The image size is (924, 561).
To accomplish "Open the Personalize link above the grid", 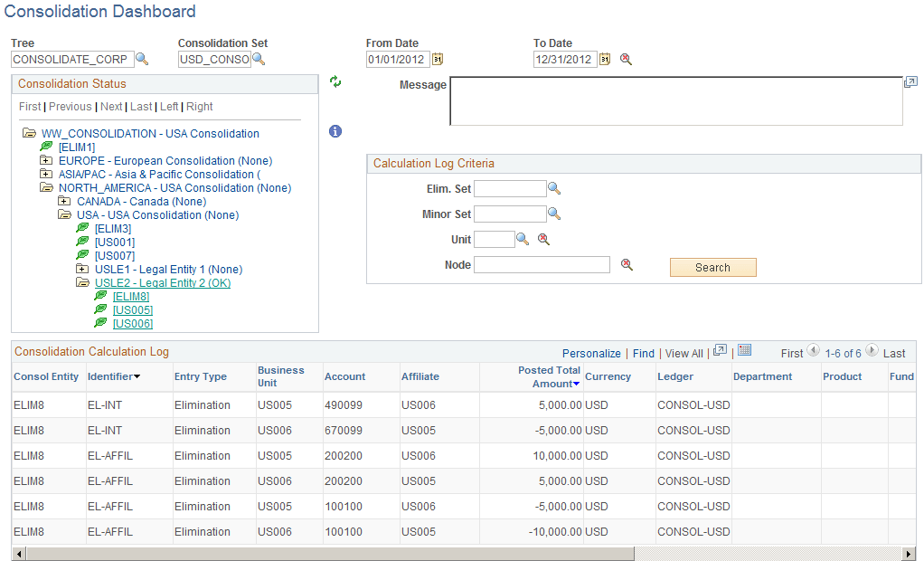I will point(590,353).
